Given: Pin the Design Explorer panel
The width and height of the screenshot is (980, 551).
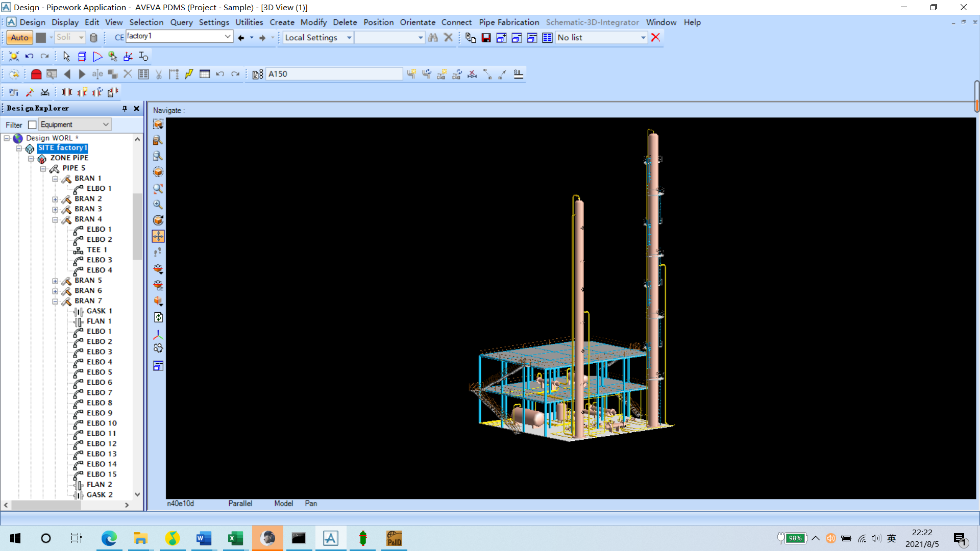Looking at the screenshot, I should (x=125, y=109).
